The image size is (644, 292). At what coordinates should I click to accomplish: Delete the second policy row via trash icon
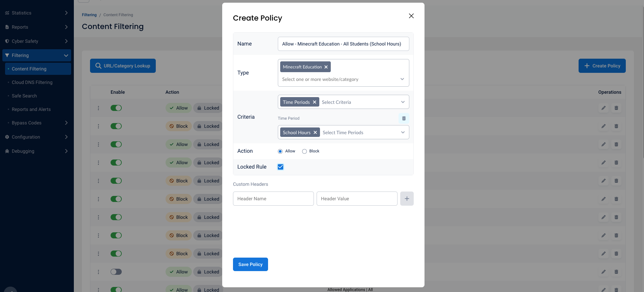point(616,126)
